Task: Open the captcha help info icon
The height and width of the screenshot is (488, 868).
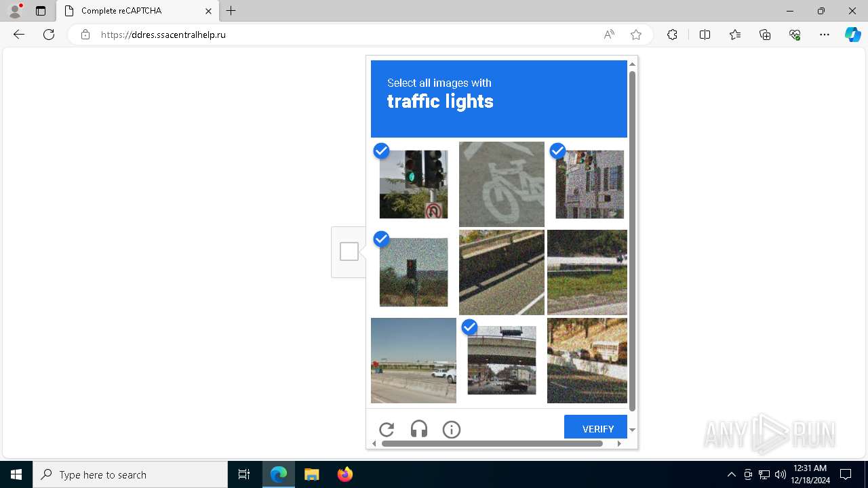Action: (452, 429)
